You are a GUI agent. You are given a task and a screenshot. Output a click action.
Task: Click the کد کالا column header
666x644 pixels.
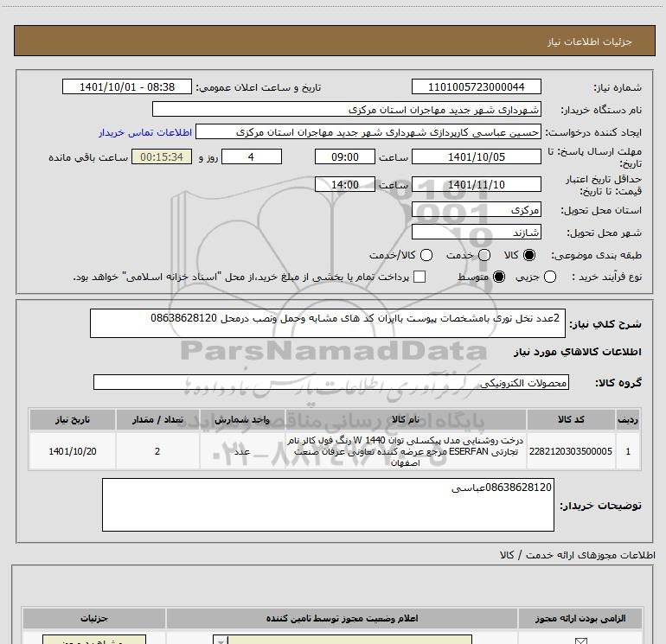pyautogui.click(x=571, y=419)
